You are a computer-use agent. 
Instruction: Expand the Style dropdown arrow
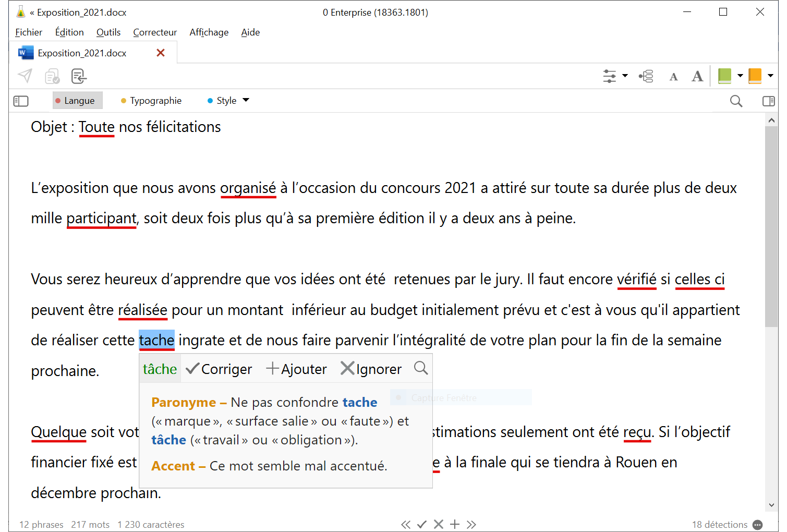click(246, 100)
